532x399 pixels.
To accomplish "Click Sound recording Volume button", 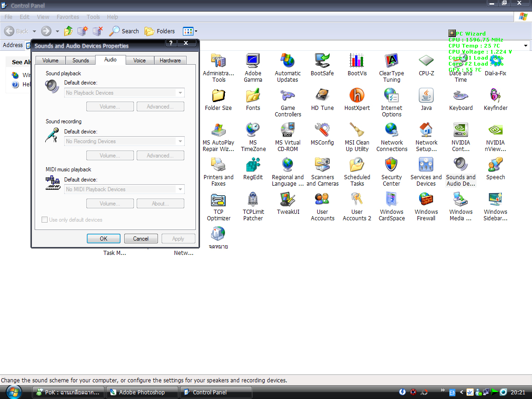I will click(110, 155).
